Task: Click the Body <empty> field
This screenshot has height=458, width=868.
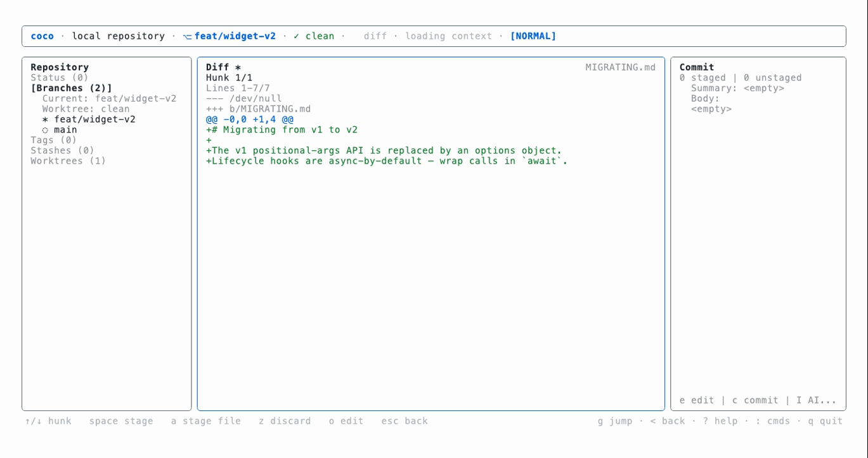Action: point(711,109)
